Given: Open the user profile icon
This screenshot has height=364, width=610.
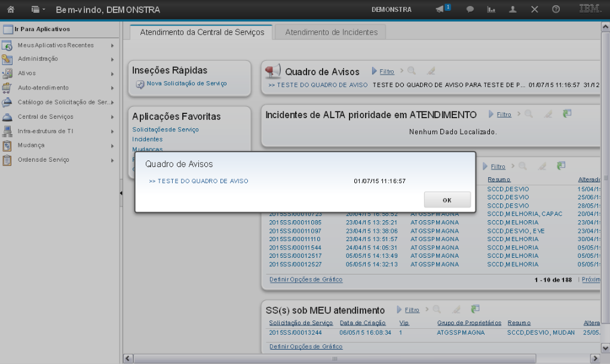Looking at the screenshot, I should [x=513, y=10].
